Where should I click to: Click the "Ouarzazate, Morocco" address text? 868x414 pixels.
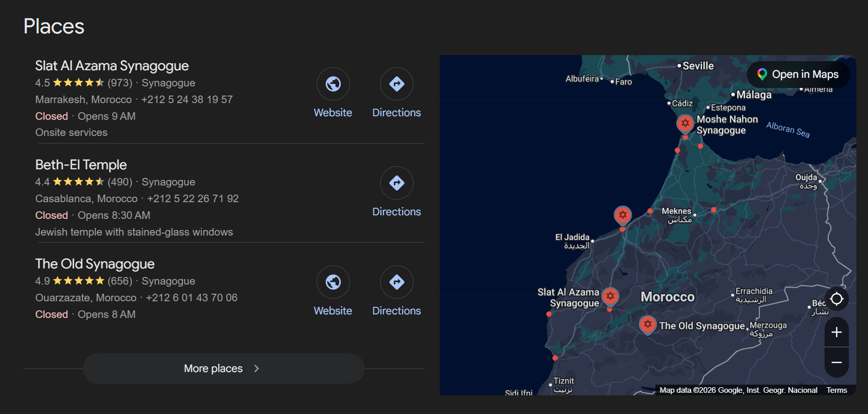pyautogui.click(x=86, y=298)
